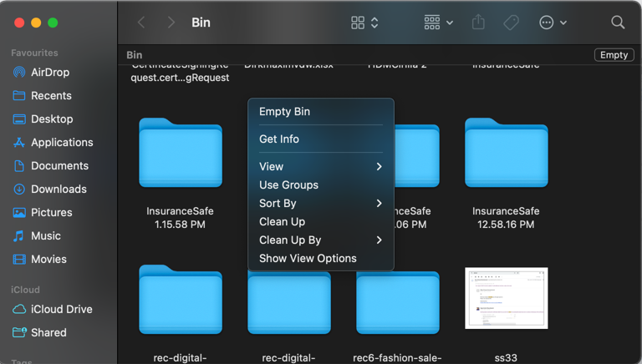Open the View submenu
642x364 pixels.
[x=321, y=166]
